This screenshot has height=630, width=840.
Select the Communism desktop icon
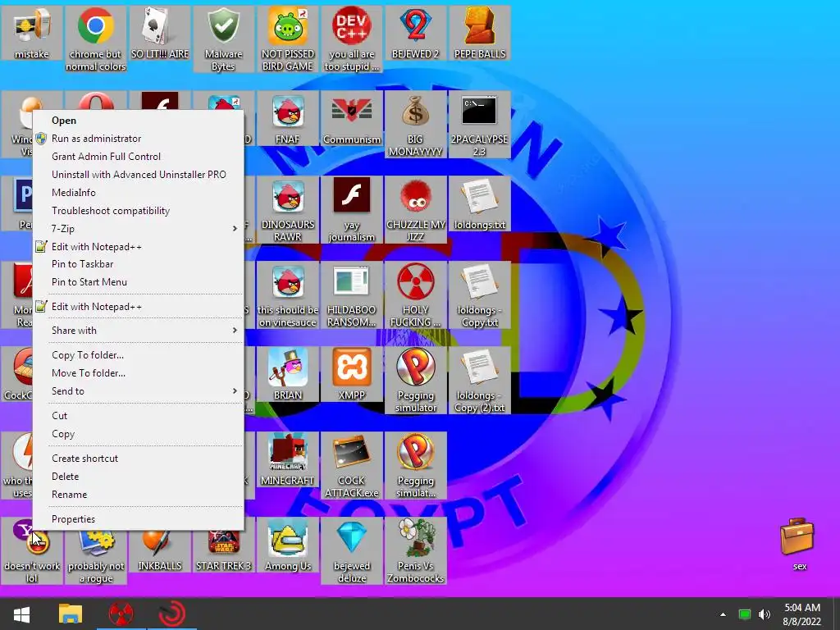click(x=351, y=118)
